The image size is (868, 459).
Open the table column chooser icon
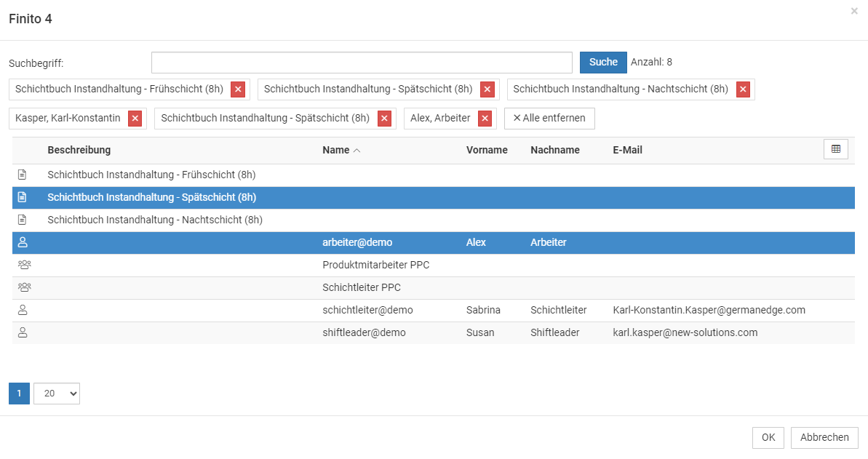[835, 149]
